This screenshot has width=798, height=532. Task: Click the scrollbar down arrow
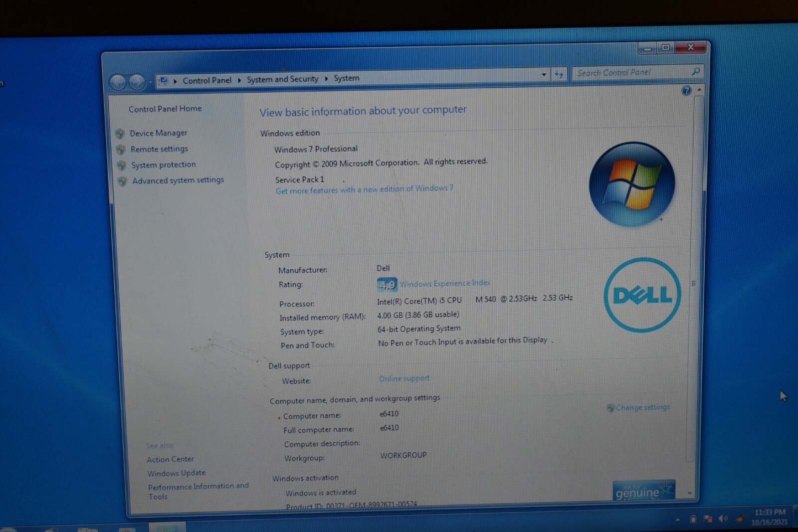tap(690, 493)
